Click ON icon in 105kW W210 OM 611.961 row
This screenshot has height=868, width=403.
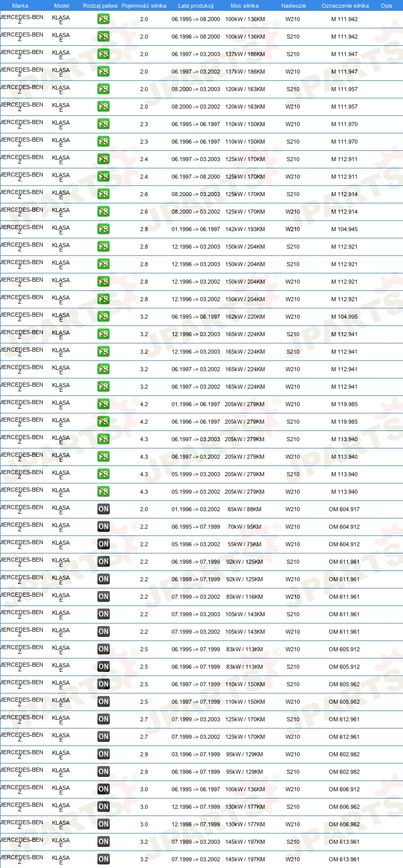[103, 632]
